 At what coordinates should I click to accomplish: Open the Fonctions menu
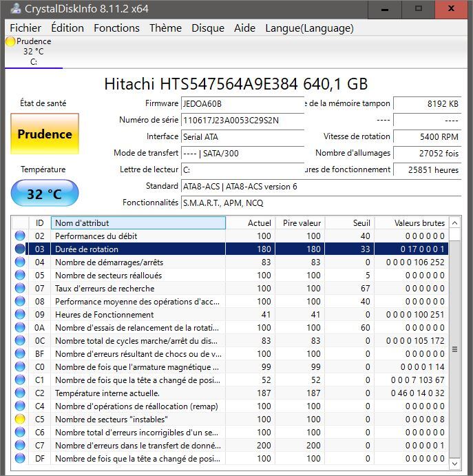click(x=116, y=28)
